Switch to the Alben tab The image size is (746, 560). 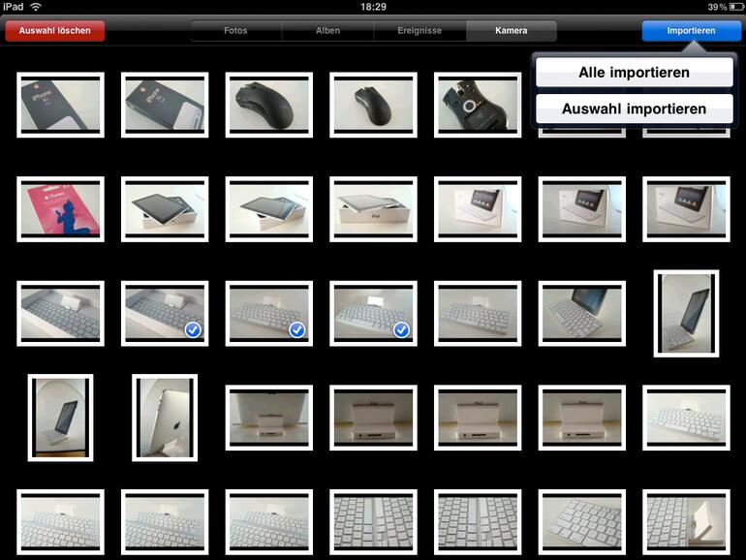(x=327, y=30)
